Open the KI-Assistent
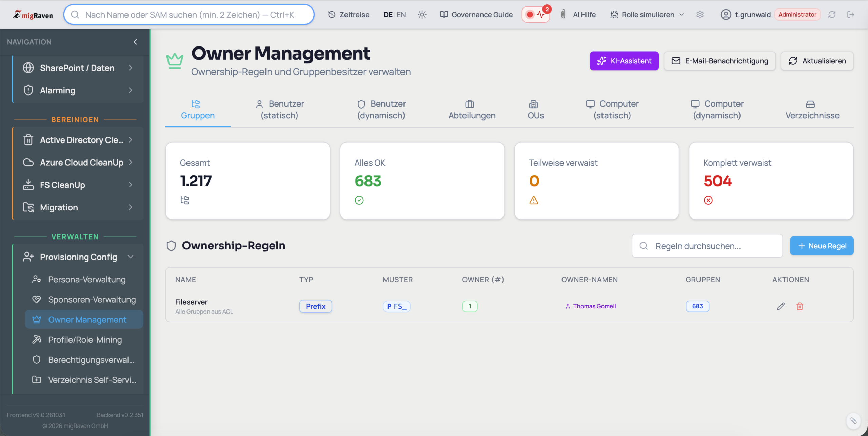The height and width of the screenshot is (436, 868). [x=624, y=61]
